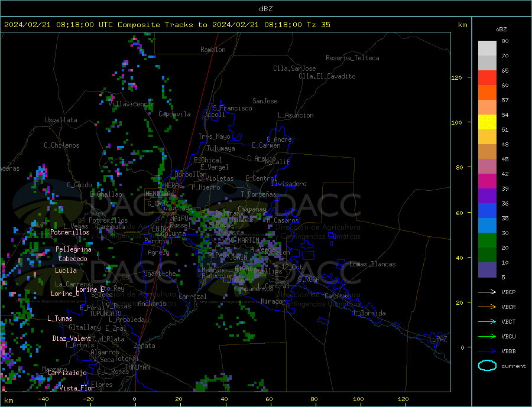Screen dimensions: 532x407
Task: Click the 'L_Asuncion' map label
Action: point(296,115)
